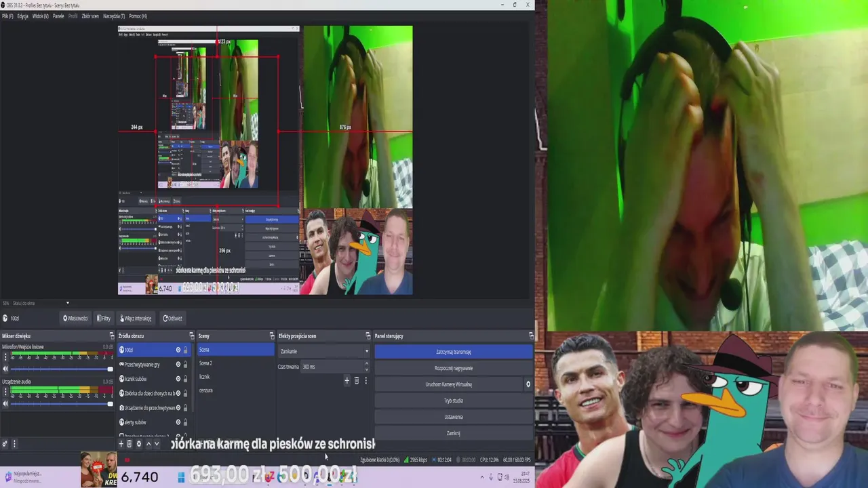The height and width of the screenshot is (488, 868).
Task: Pop out the Panel sterujący dock
Action: pyautogui.click(x=531, y=336)
